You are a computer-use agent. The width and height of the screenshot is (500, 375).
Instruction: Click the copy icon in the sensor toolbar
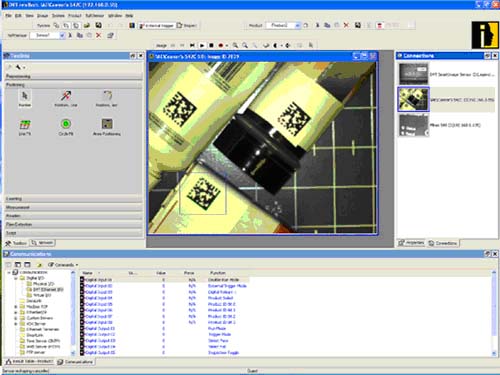pyautogui.click(x=80, y=35)
